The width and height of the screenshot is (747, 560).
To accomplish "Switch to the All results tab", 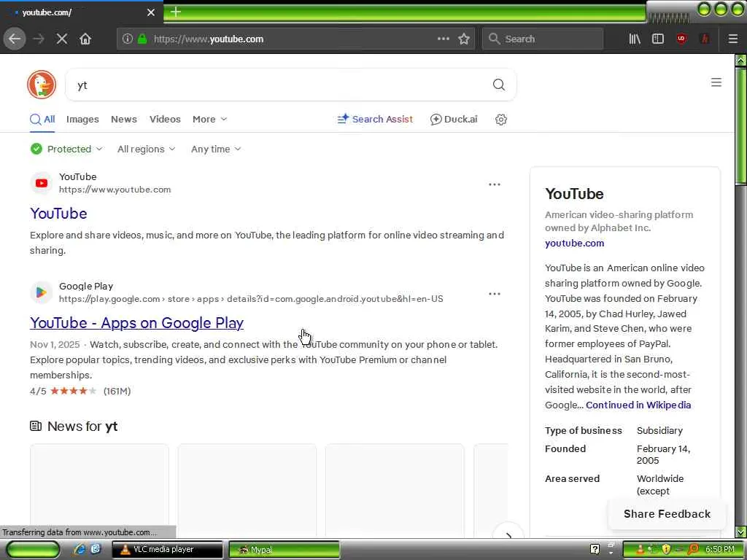I will pos(42,120).
